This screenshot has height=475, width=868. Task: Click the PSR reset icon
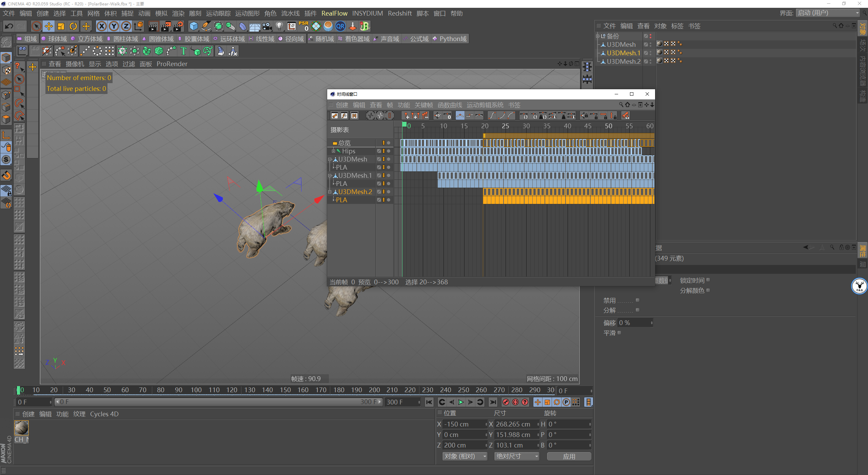(x=303, y=26)
